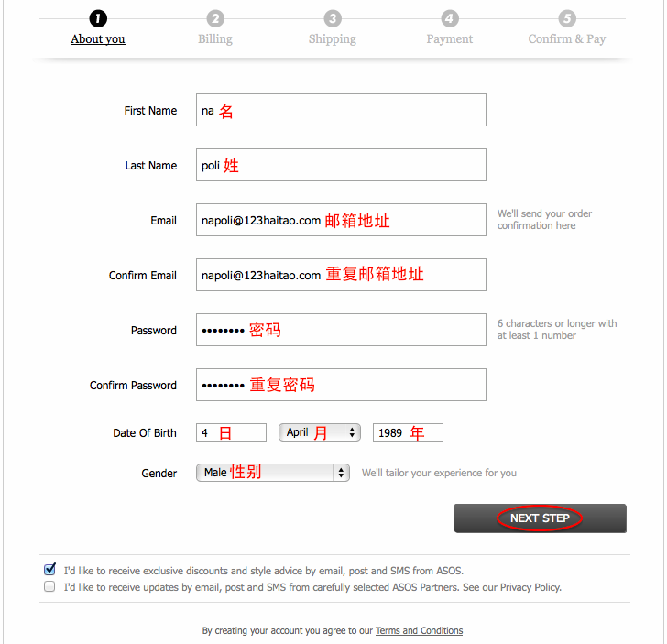Click into the Last Name field
This screenshot has height=644, width=667.
[341, 165]
